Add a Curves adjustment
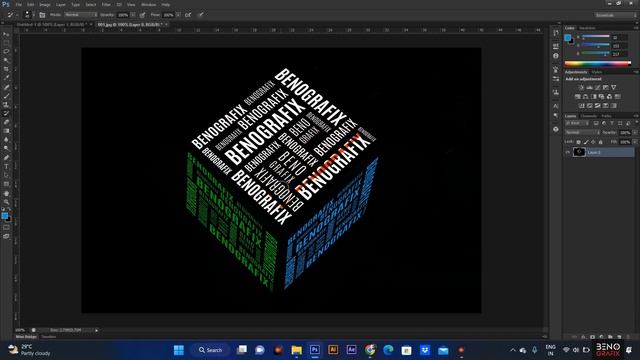The image size is (640, 360). (x=598, y=87)
